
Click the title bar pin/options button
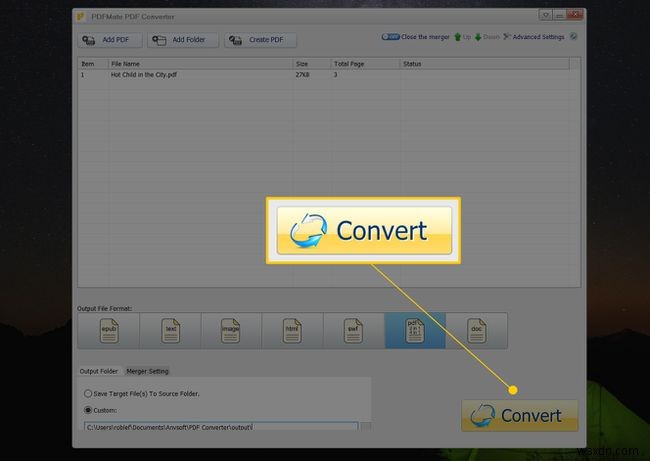545,15
